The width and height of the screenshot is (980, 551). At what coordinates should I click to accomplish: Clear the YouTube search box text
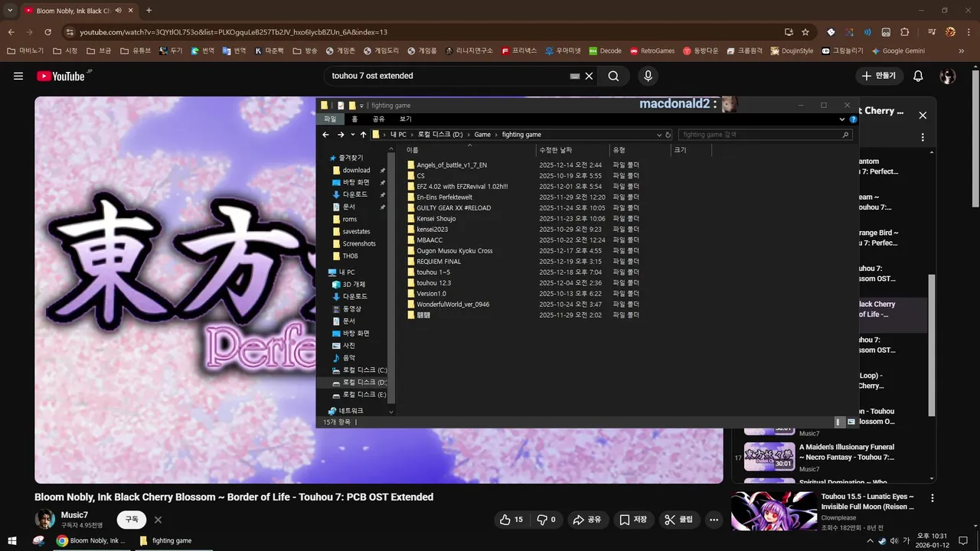click(x=589, y=76)
